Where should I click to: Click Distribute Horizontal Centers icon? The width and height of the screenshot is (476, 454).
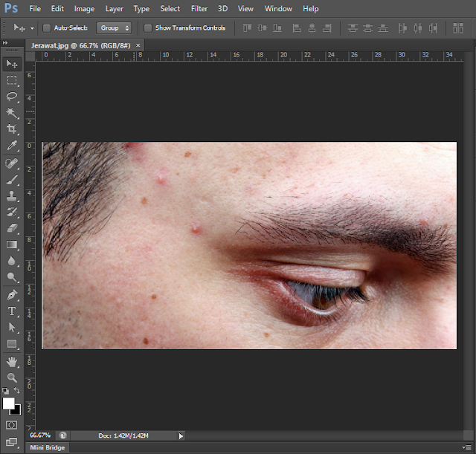418,28
